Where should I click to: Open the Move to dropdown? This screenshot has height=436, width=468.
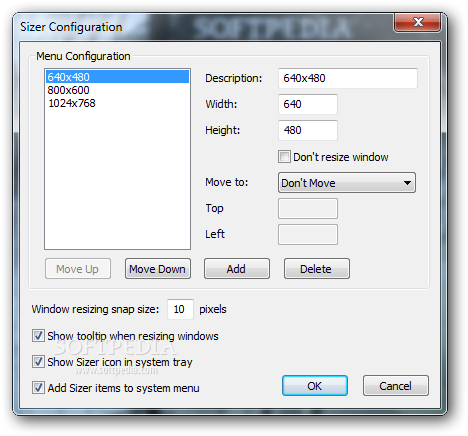[x=347, y=183]
